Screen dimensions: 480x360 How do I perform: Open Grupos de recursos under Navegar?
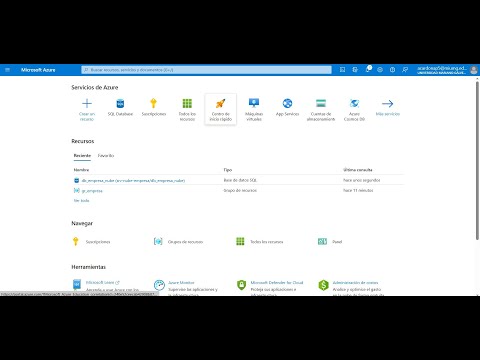click(185, 242)
